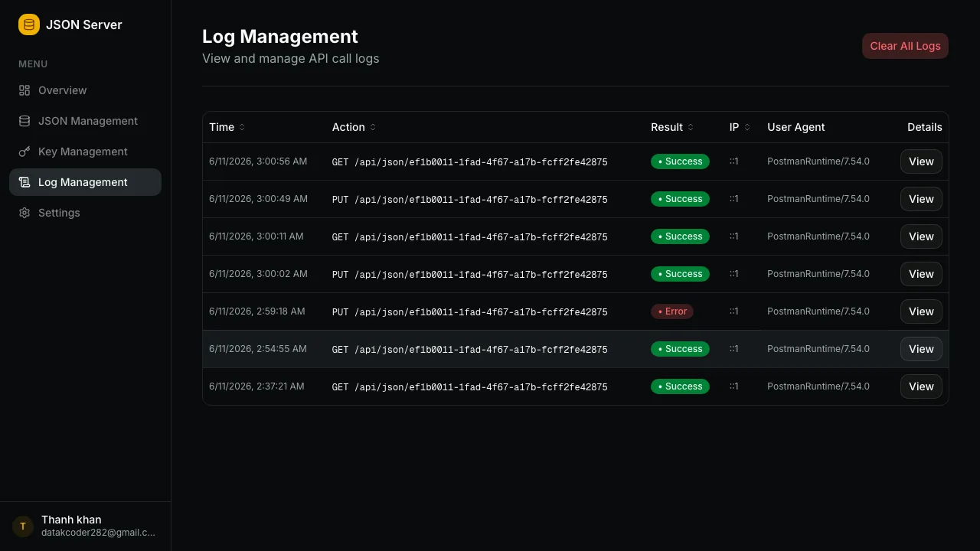The image size is (980, 551).
Task: Click the Key Management key icon
Action: pyautogui.click(x=24, y=152)
